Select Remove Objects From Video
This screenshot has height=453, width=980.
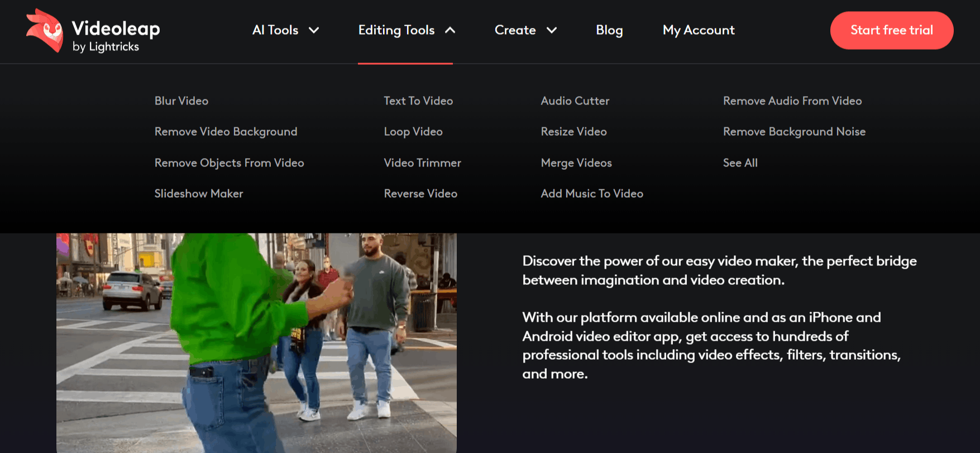230,163
